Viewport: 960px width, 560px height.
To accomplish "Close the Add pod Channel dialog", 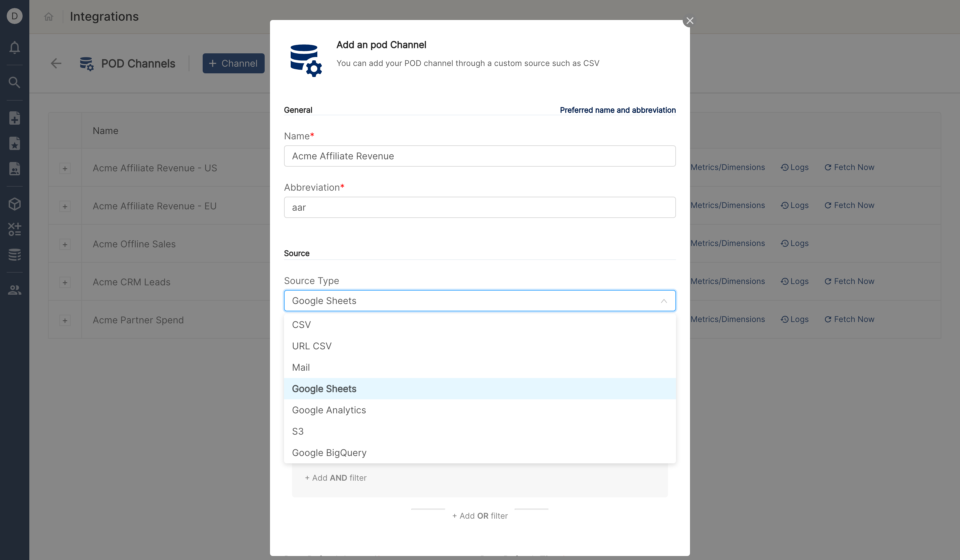I will click(690, 21).
